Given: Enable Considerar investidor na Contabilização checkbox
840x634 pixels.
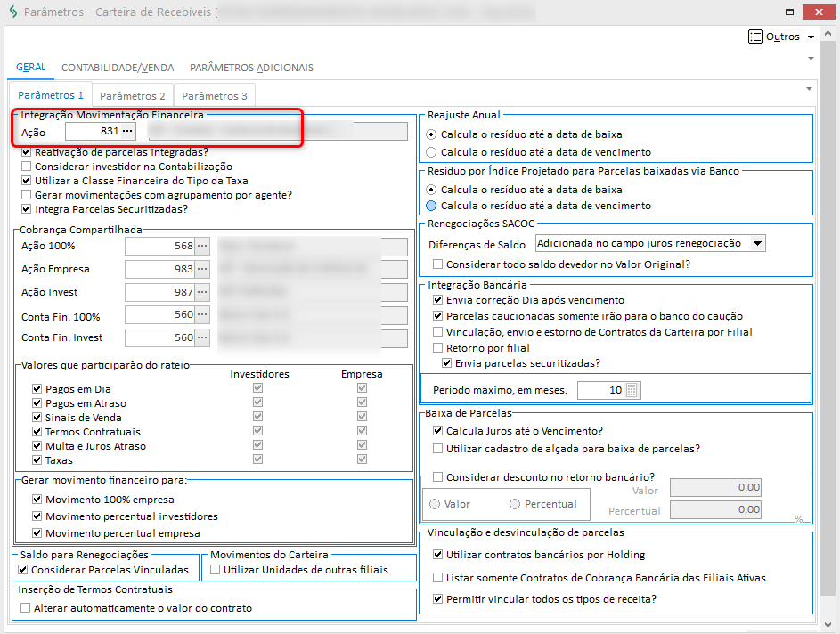Looking at the screenshot, I should 27,167.
